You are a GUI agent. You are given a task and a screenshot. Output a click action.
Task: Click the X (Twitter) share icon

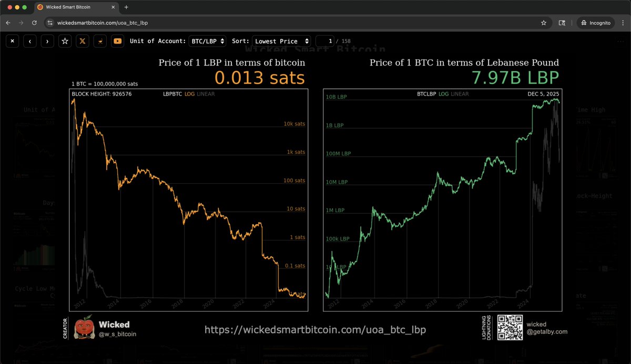coord(82,41)
